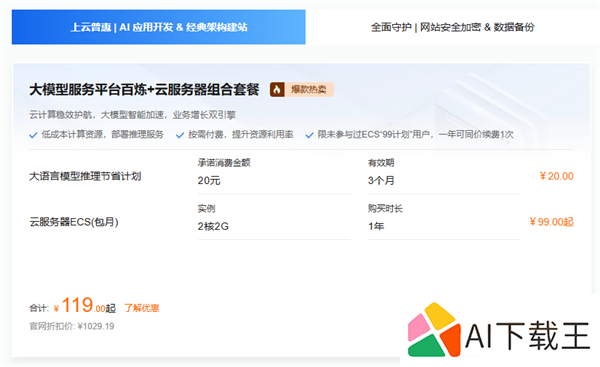Image resolution: width=600 pixels, height=367 pixels.
Task: Click the package title 大模型服务平台百炼+云服务器组合套餐
Action: [x=144, y=90]
